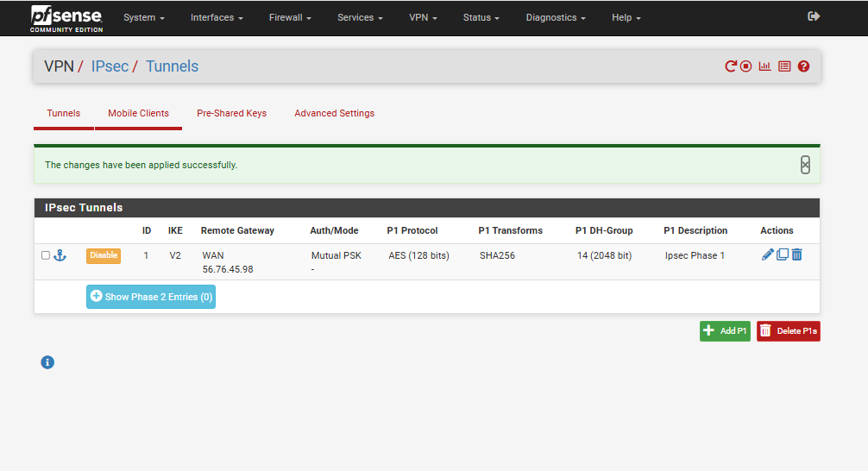Viewport: 868px width, 471px height.
Task: Click the logout icon in the navbar
Action: pyautogui.click(x=814, y=16)
